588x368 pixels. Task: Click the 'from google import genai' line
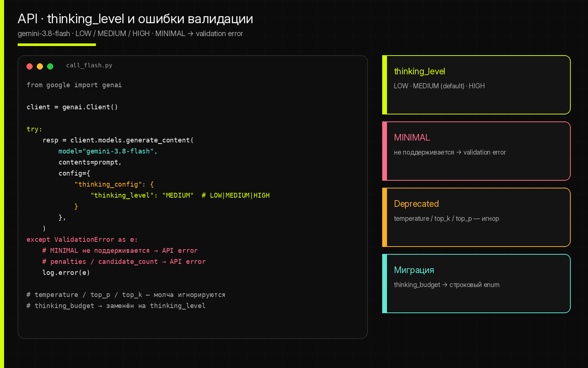point(74,85)
